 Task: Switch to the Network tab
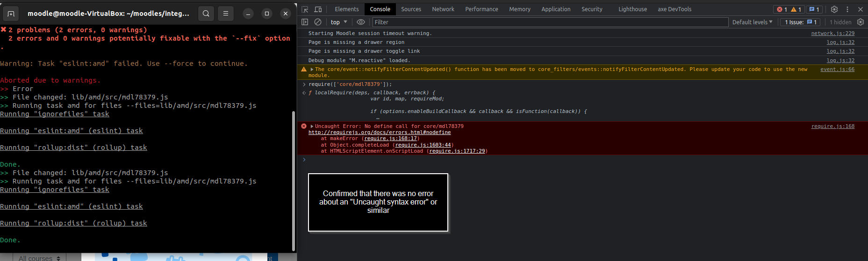[x=443, y=9]
